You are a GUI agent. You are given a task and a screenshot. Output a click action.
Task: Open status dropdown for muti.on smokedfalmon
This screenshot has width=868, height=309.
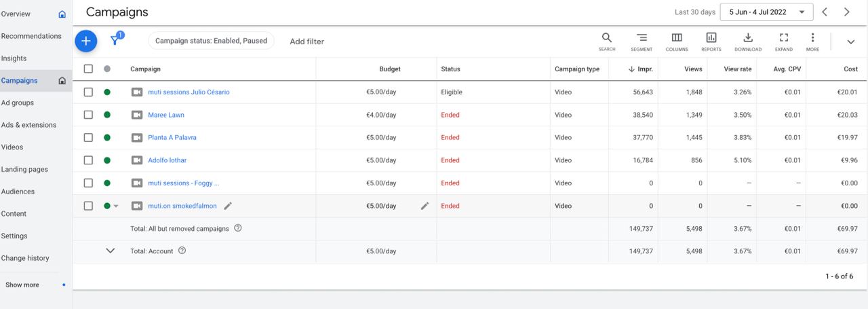[115, 206]
